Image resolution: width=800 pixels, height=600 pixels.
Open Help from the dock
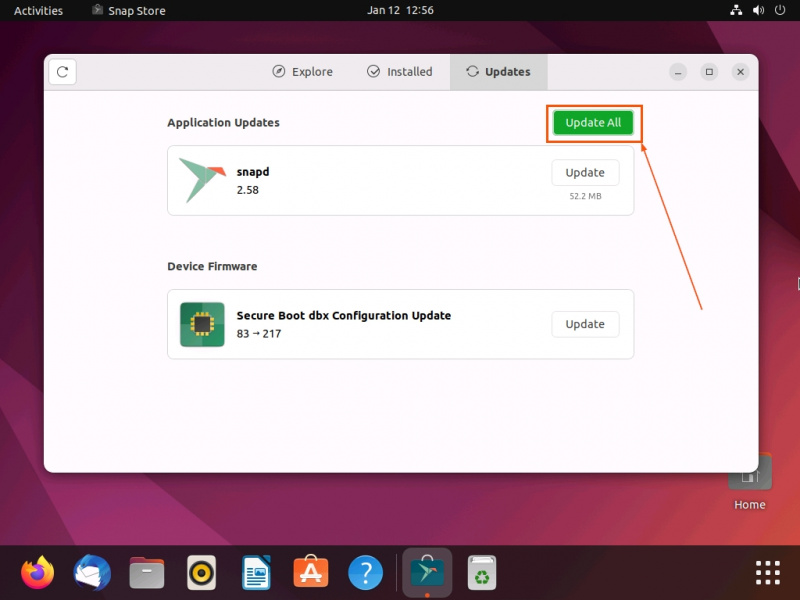[365, 572]
